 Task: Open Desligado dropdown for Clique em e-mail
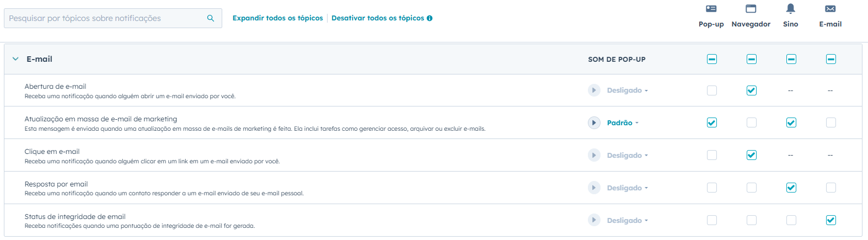point(627,156)
